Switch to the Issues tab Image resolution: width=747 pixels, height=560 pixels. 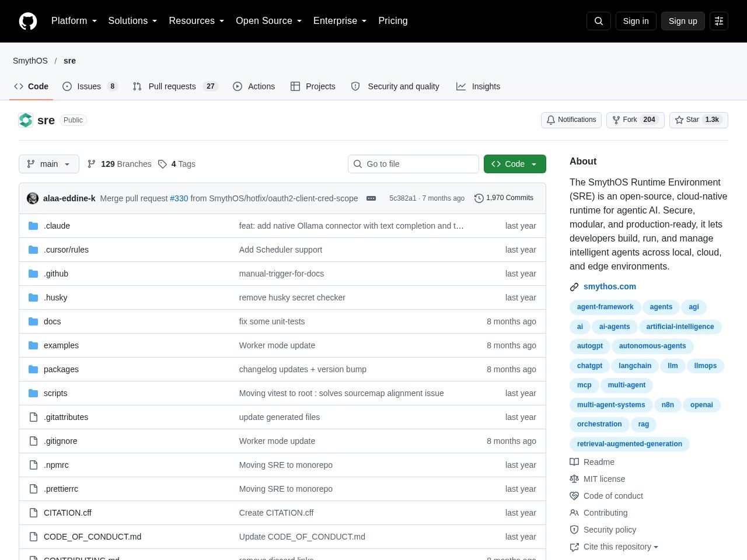click(x=90, y=86)
